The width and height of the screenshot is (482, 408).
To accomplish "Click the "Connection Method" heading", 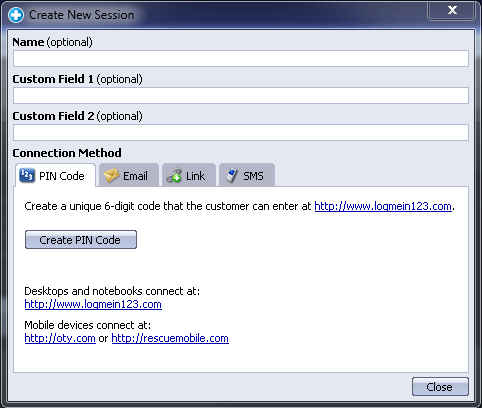I will 67,153.
